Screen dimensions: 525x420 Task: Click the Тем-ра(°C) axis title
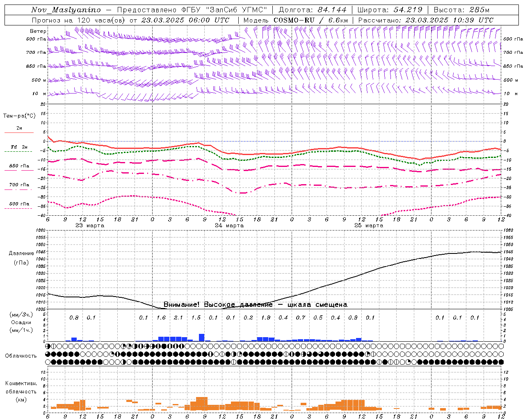[x=19, y=116]
